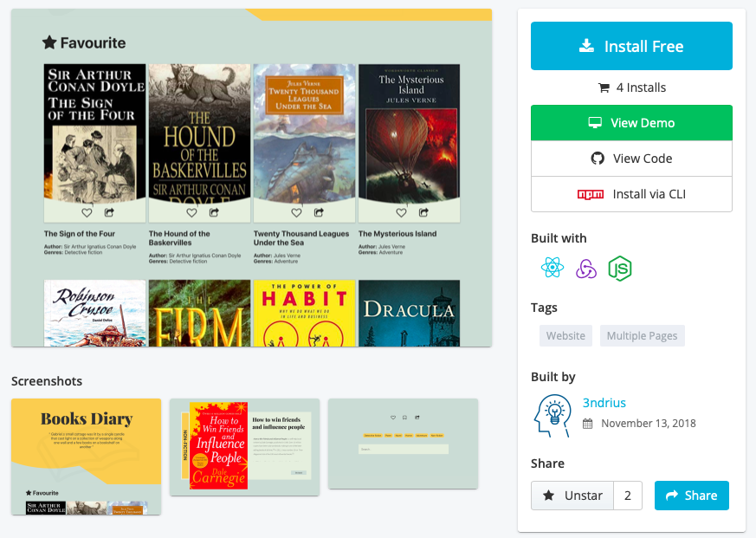Click The Mysterious Island title text

(397, 234)
